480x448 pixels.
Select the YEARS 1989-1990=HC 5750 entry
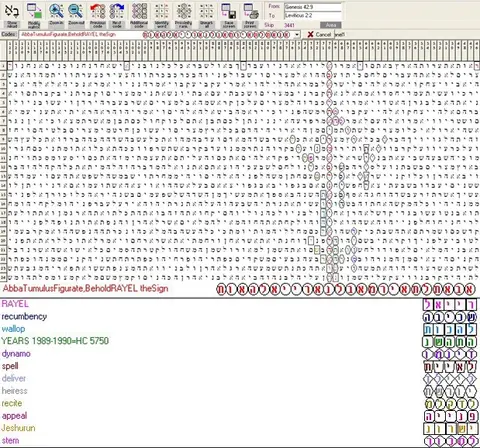tap(55, 341)
